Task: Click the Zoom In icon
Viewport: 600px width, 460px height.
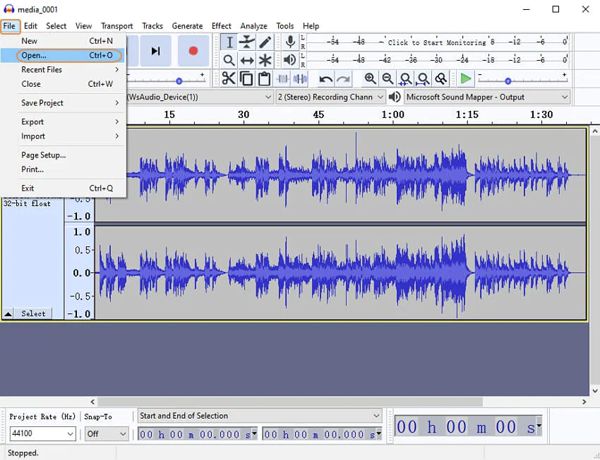Action: (x=370, y=79)
